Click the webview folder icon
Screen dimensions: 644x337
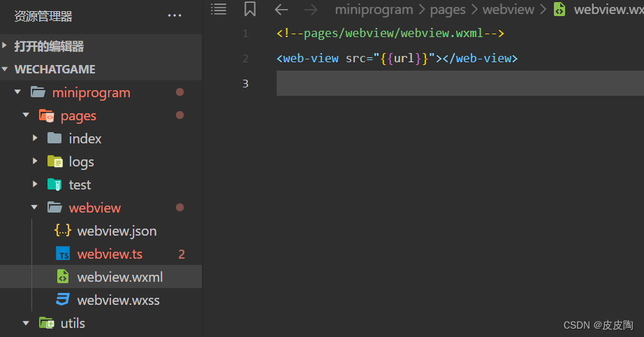pyautogui.click(x=54, y=208)
